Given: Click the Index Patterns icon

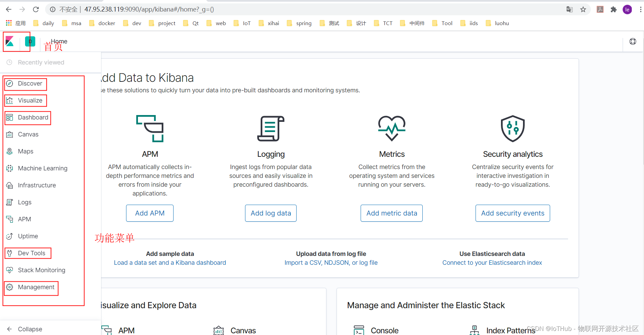Looking at the screenshot, I should click(475, 330).
